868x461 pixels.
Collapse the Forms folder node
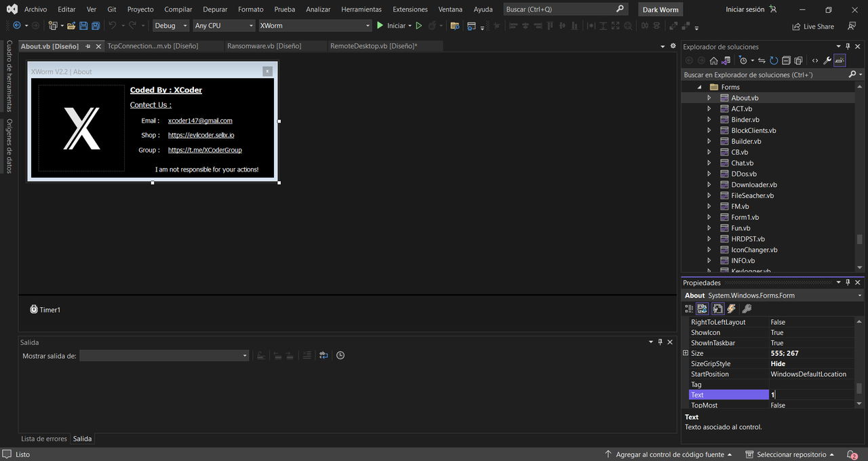pos(699,87)
